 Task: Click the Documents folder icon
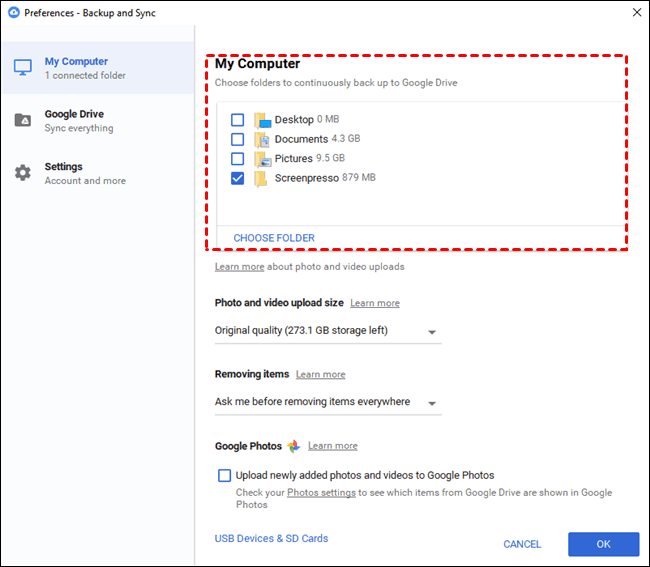(262, 140)
